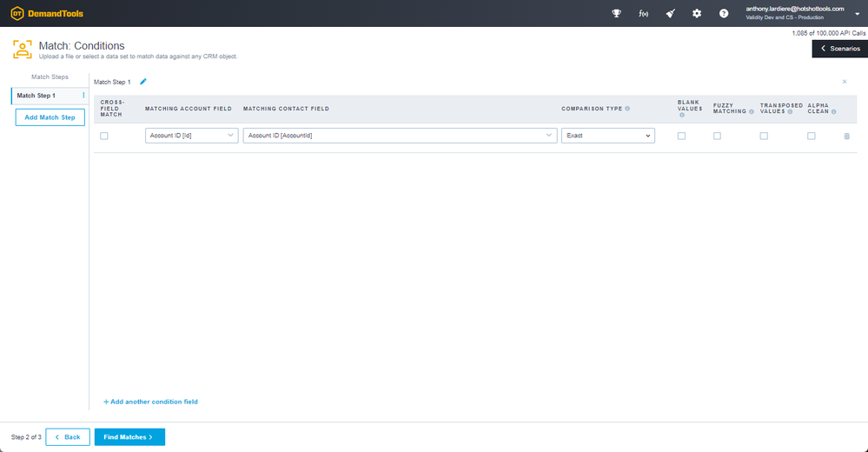This screenshot has height=452, width=868.
Task: Click Add another condition field link
Action: tap(151, 402)
